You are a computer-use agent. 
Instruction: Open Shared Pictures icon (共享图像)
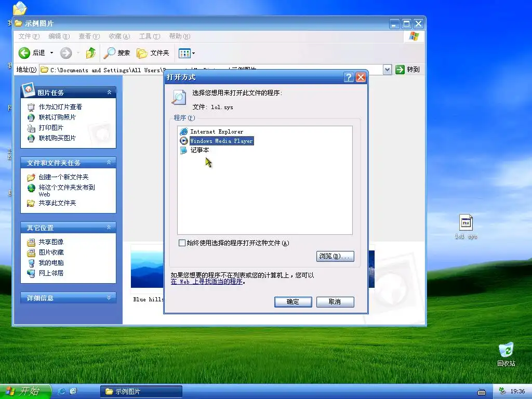[31, 242]
